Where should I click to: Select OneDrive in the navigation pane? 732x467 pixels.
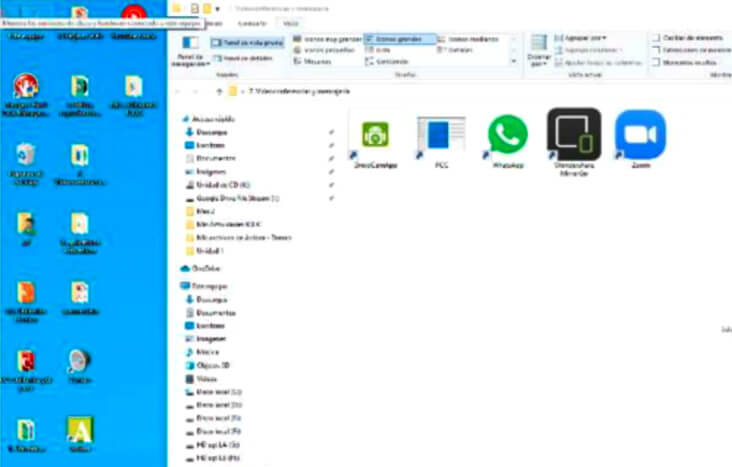point(200,269)
